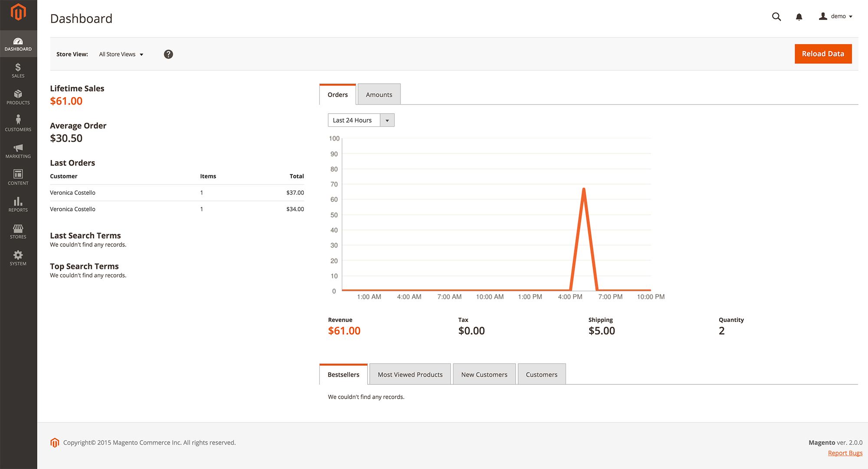
Task: Click the dashboard help question mark
Action: coord(168,54)
